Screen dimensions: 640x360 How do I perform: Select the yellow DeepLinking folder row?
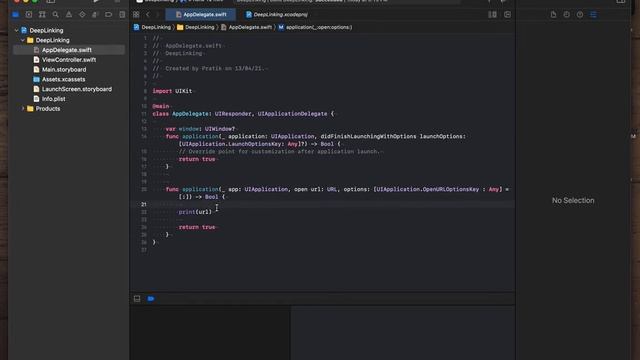click(69, 40)
